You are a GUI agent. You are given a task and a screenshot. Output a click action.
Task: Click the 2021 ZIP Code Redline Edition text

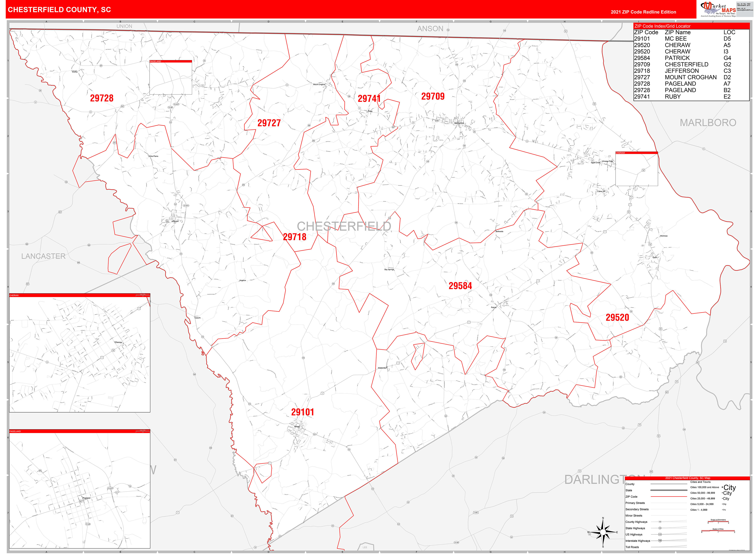point(643,12)
